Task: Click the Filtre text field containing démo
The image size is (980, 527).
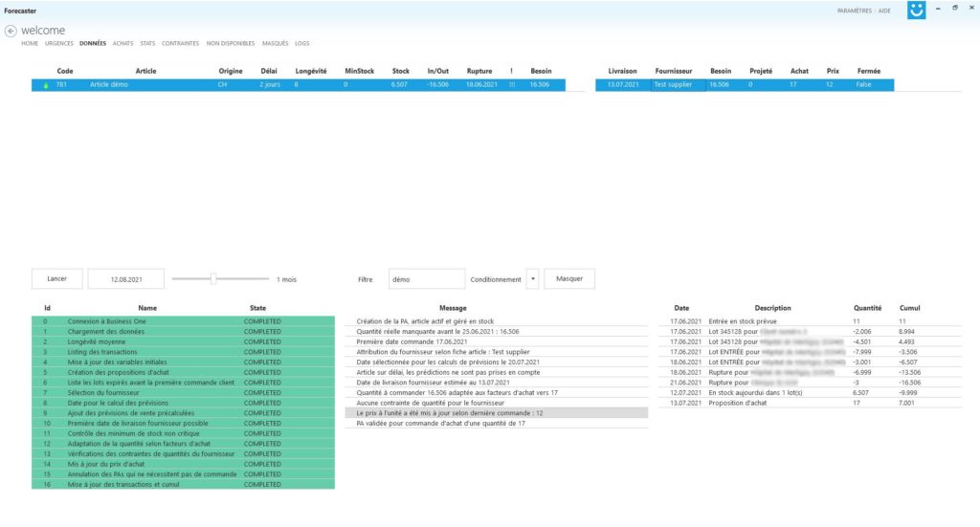Action: 426,279
